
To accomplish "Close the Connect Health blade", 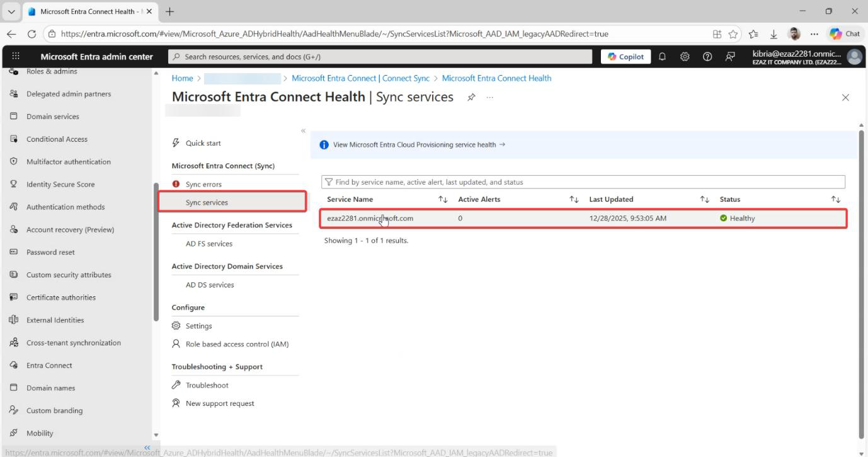I will [845, 97].
